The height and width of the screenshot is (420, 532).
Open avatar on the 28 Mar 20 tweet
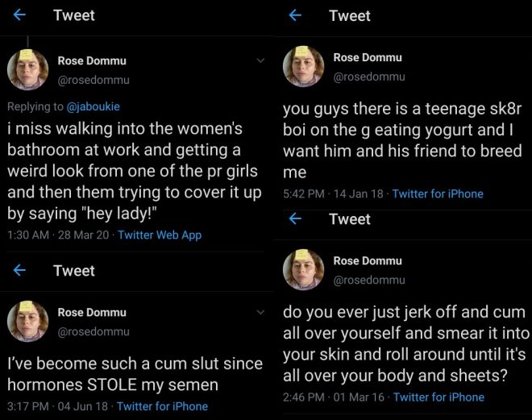pos(28,69)
